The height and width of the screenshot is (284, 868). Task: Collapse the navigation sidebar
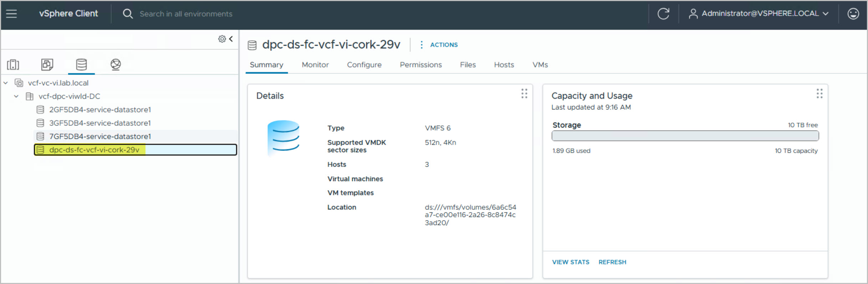tap(231, 39)
